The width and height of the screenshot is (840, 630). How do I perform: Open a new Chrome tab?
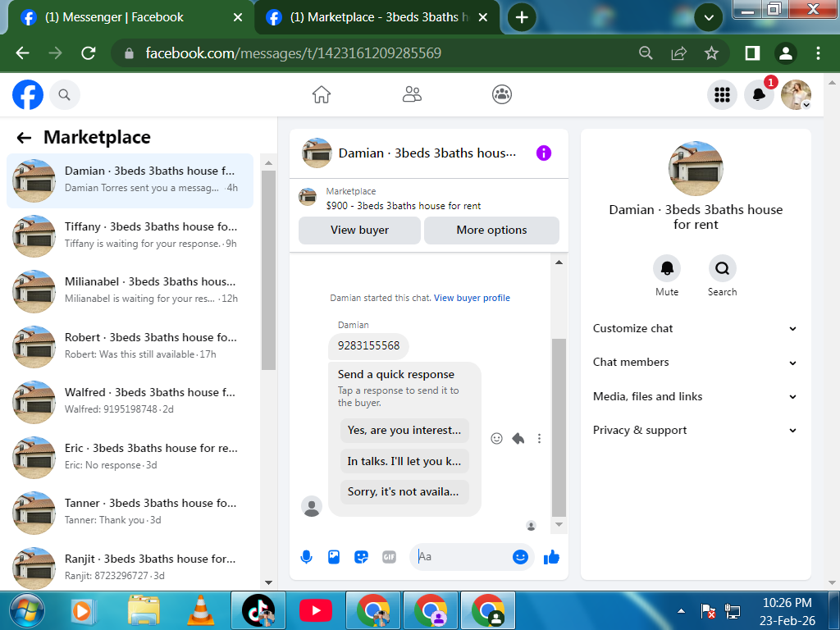522,17
